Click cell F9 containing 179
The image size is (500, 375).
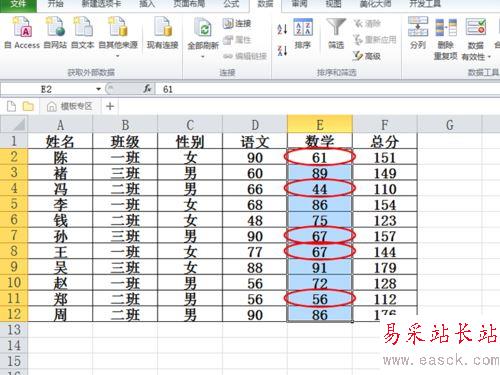point(385,267)
